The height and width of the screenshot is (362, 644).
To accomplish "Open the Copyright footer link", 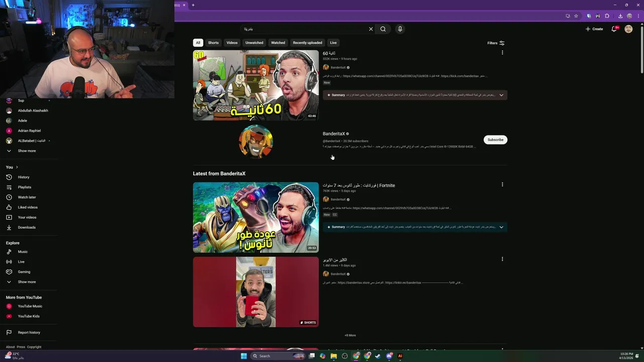I will [x=34, y=347].
